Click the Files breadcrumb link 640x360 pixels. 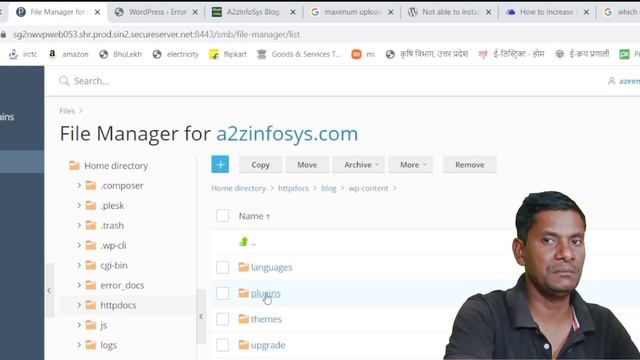tap(67, 111)
